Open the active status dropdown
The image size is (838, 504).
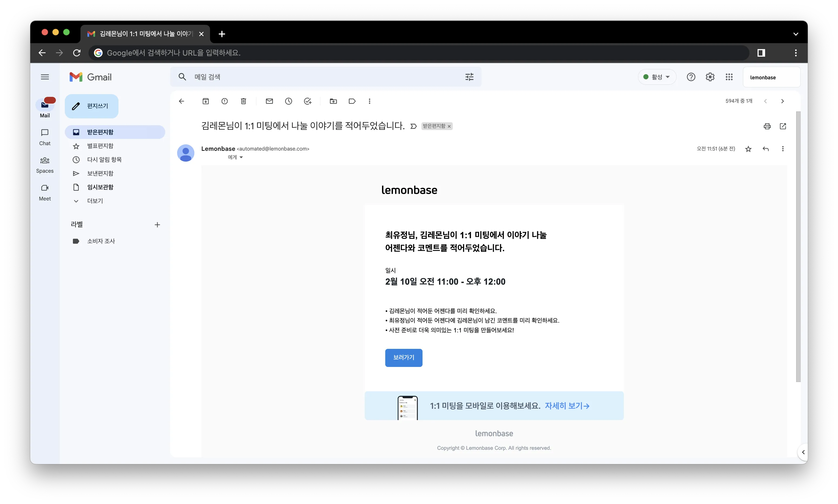(x=657, y=77)
